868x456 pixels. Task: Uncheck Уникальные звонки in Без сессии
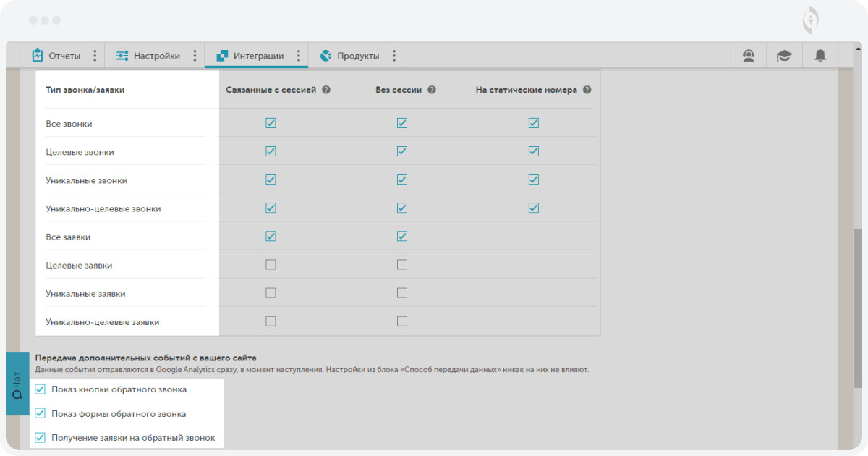[x=402, y=180]
